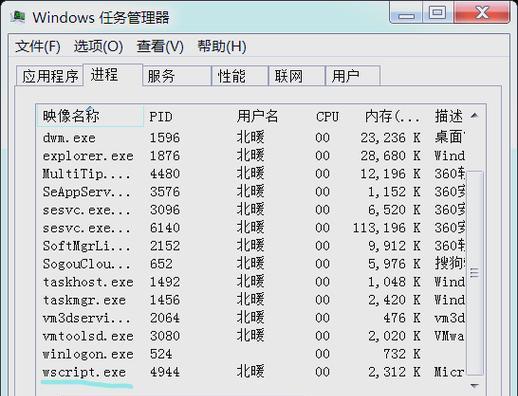Sort processes by PID column header
518x396 pixels.
click(x=161, y=117)
